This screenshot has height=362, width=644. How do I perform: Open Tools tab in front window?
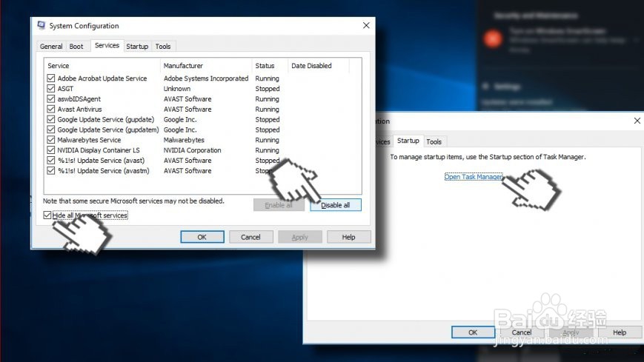click(162, 47)
